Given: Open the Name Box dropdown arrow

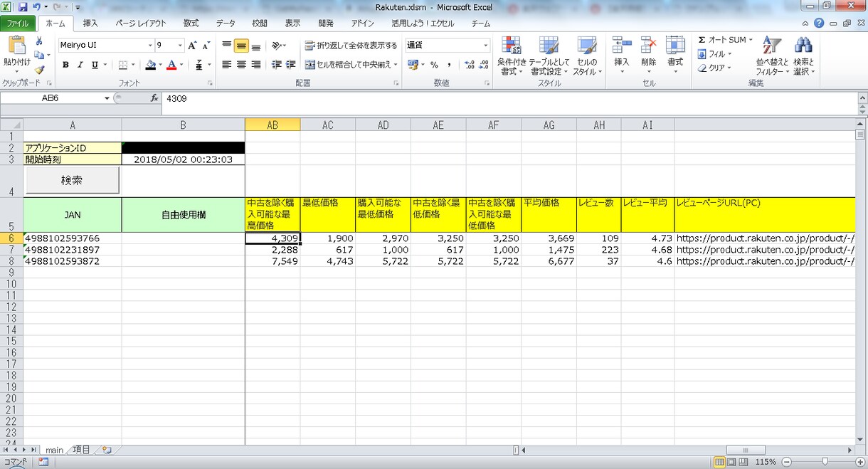Looking at the screenshot, I should (107, 98).
